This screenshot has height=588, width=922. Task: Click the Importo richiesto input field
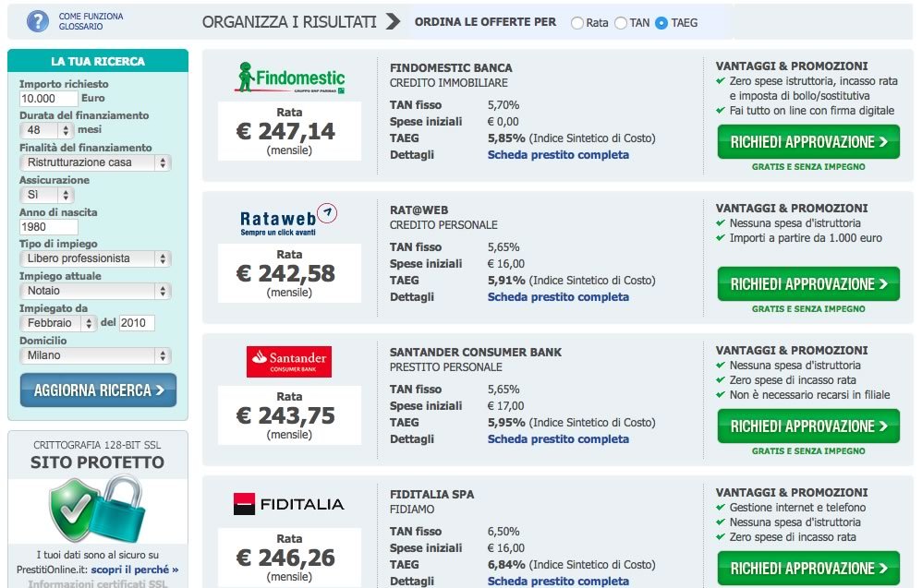[x=49, y=98]
